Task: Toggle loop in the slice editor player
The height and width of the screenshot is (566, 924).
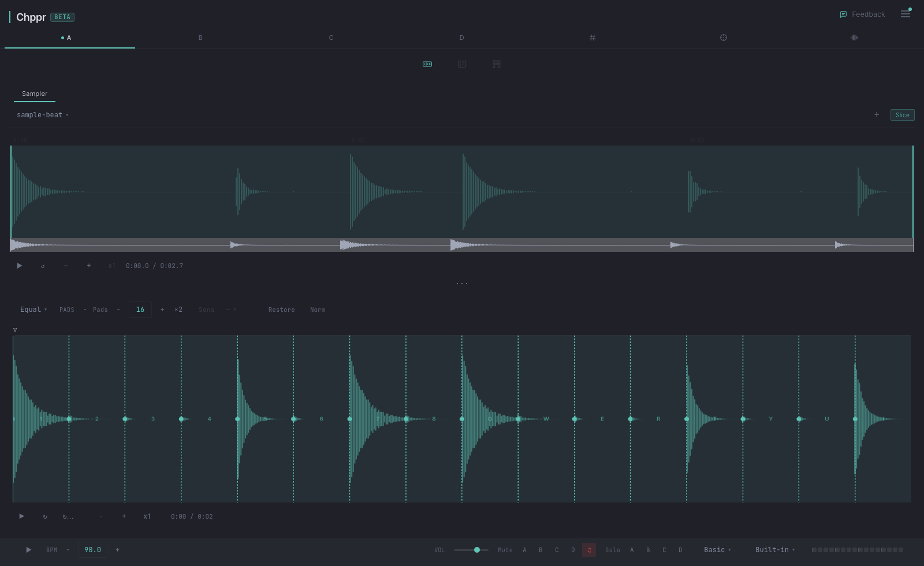Action: coord(45,516)
